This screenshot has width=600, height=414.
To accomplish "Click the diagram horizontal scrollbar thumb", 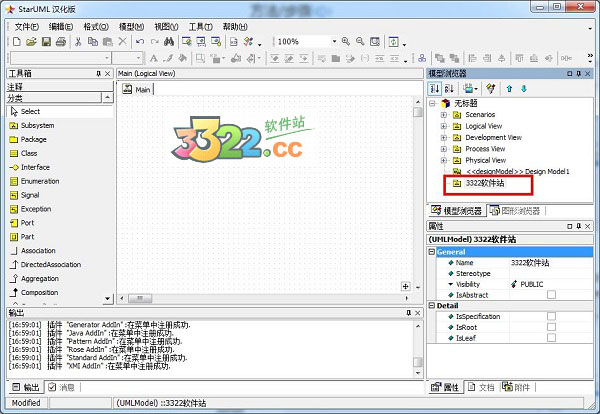I will pos(140,298).
